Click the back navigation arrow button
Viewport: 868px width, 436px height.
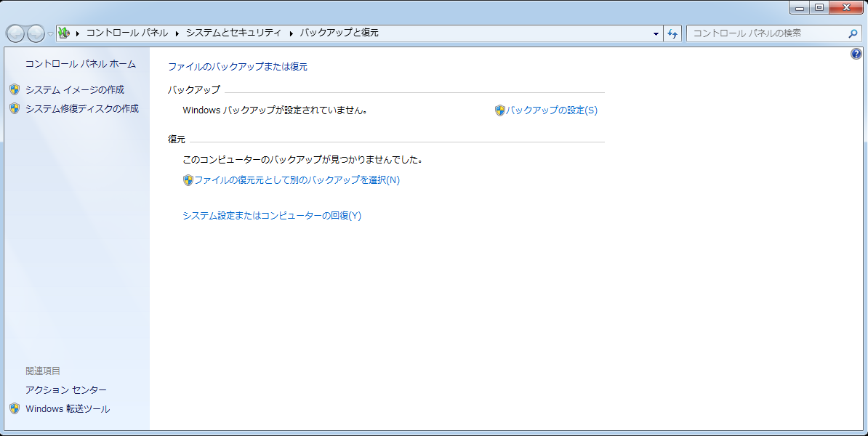pyautogui.click(x=15, y=33)
